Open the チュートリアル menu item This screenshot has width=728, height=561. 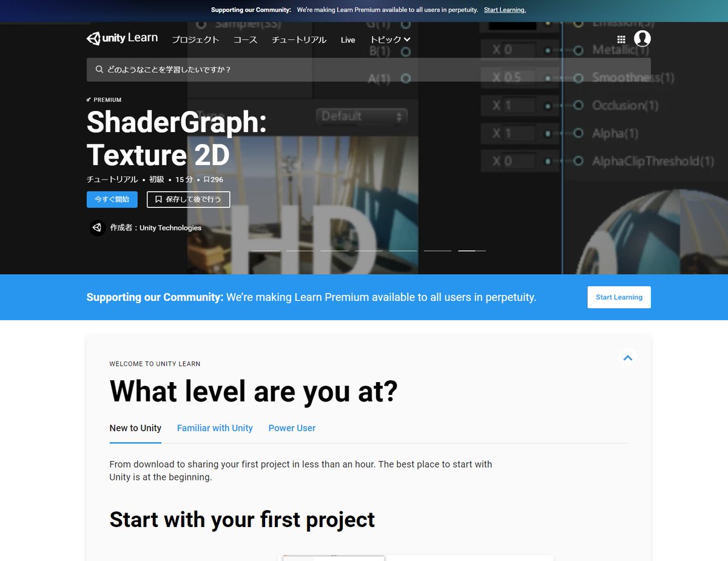click(299, 39)
